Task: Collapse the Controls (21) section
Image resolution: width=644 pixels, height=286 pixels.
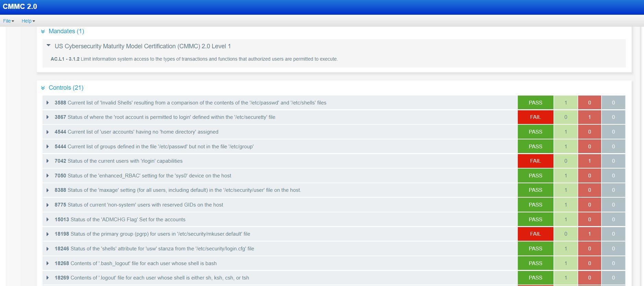Action: pyautogui.click(x=43, y=88)
